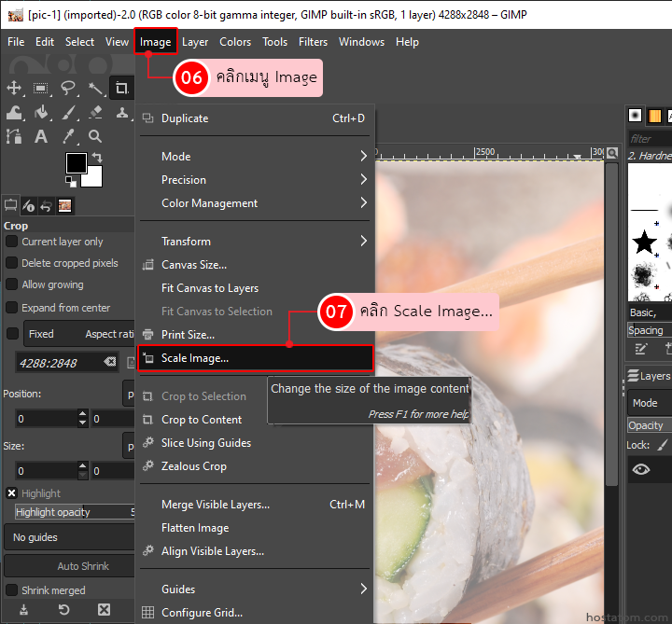The image size is (672, 624).
Task: Click the black foreground color swatch
Action: coord(75,162)
